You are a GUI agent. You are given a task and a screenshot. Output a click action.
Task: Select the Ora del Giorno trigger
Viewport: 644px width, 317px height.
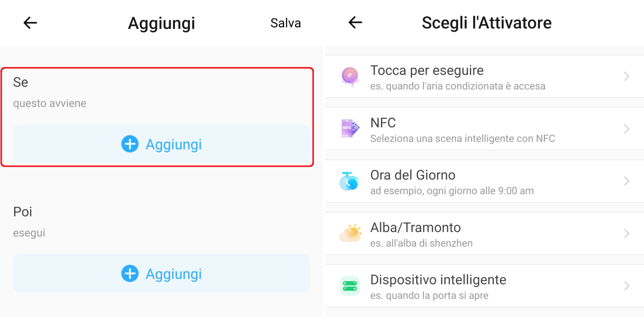point(470,181)
